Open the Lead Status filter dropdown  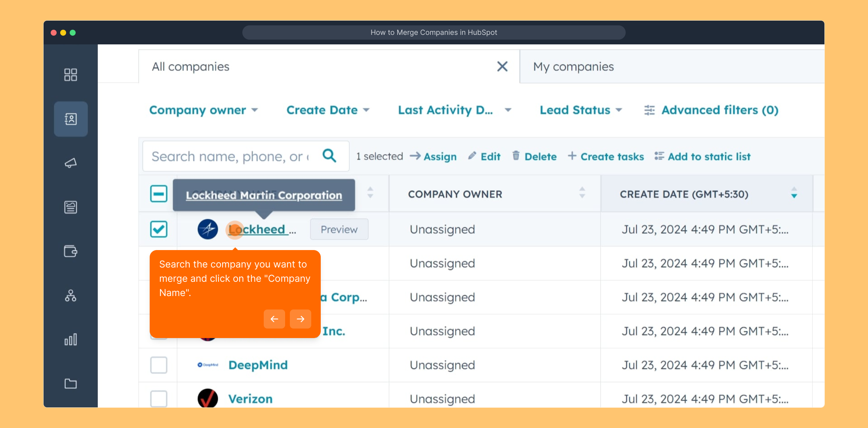click(581, 110)
